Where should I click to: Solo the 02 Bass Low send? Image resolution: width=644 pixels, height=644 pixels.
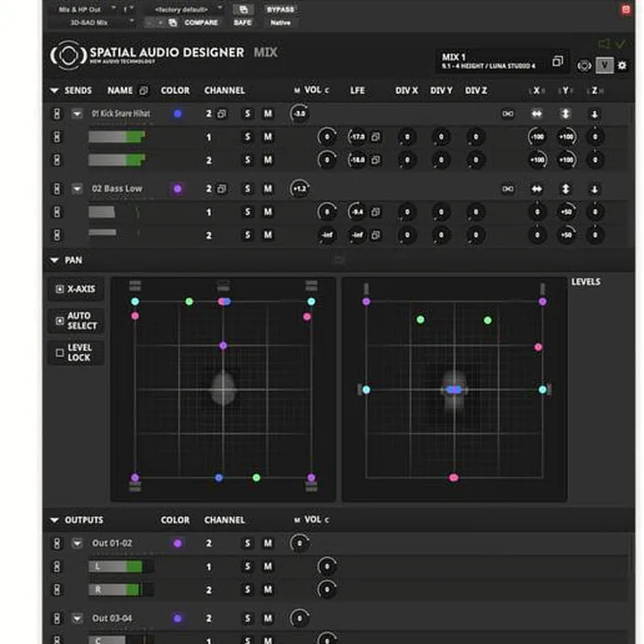pos(247,189)
